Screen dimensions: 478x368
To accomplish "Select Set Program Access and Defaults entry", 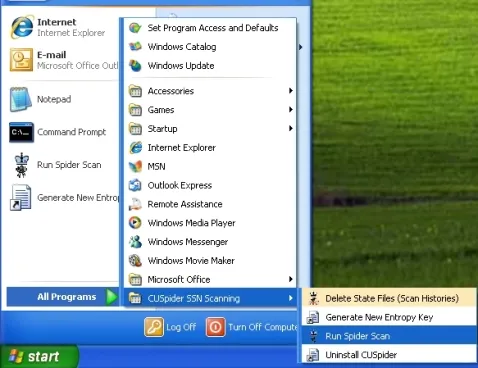I will (x=209, y=28).
